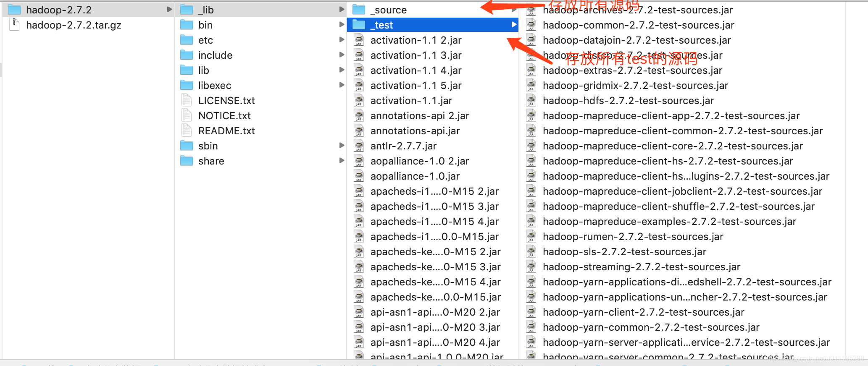This screenshot has height=366, width=868.
Task: Select api-asn1-api....0-M20 2.jar entry
Action: pyautogui.click(x=435, y=312)
